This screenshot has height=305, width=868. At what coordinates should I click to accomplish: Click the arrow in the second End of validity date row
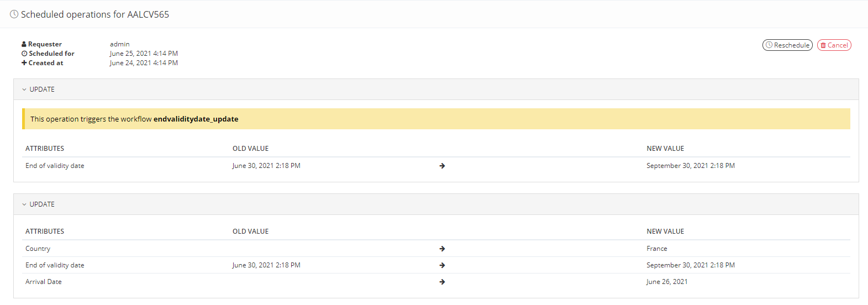442,265
